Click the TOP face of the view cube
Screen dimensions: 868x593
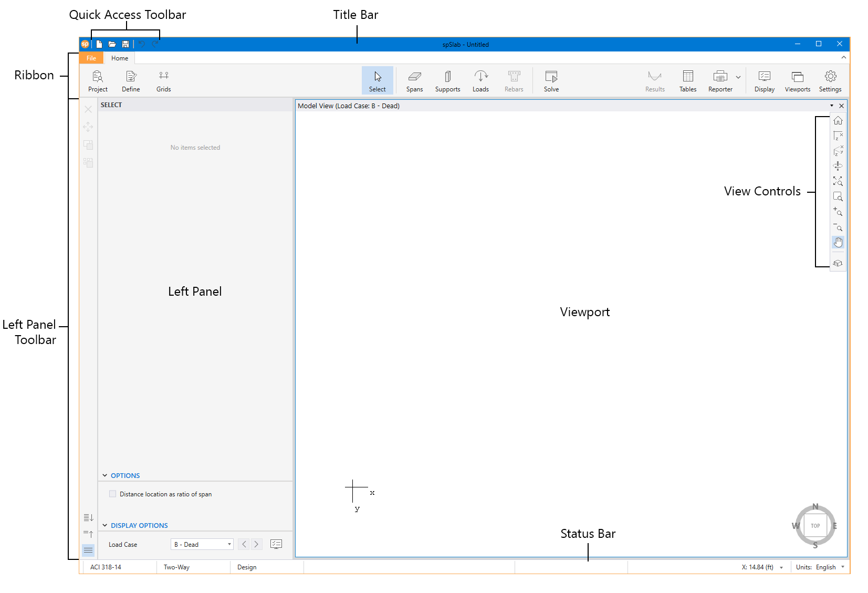[x=815, y=525]
